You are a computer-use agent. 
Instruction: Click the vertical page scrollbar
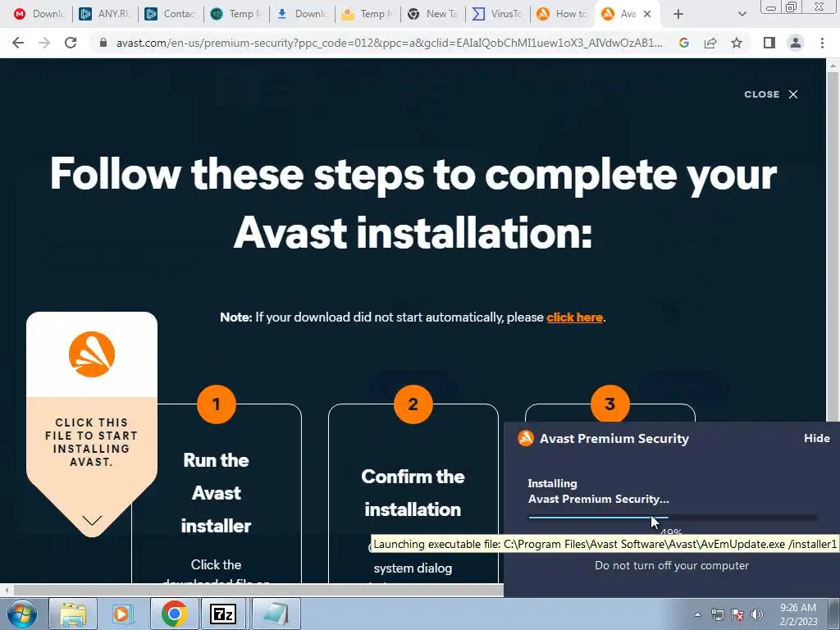[x=833, y=246]
